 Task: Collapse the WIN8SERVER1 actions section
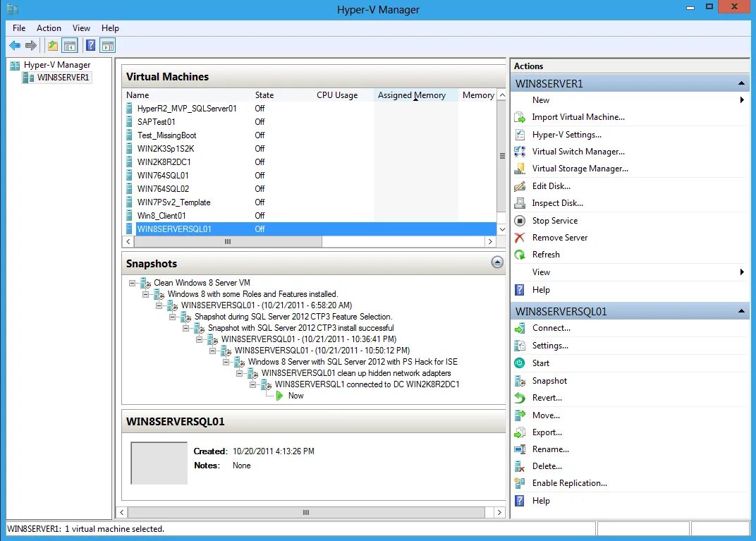pos(741,83)
